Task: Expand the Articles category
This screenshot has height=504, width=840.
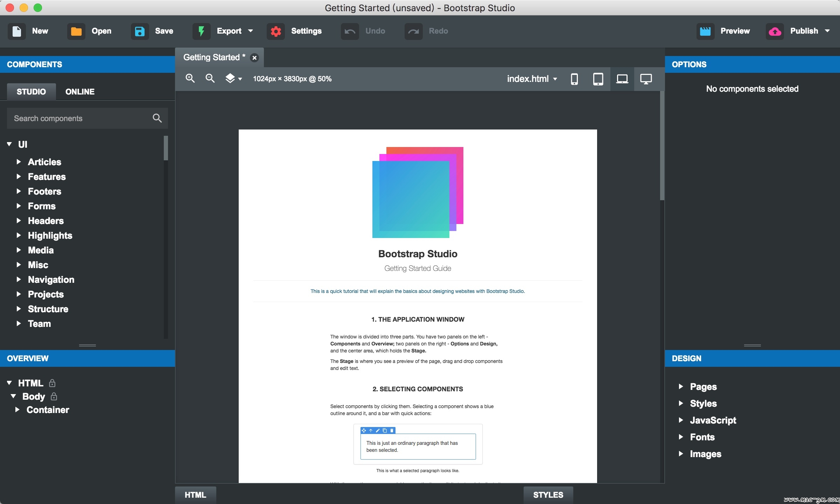Action: tap(19, 162)
